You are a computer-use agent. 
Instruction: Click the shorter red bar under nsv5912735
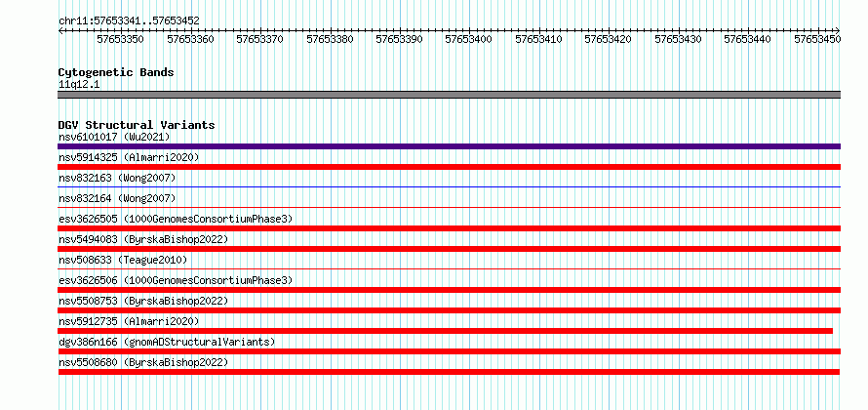[x=446, y=331]
